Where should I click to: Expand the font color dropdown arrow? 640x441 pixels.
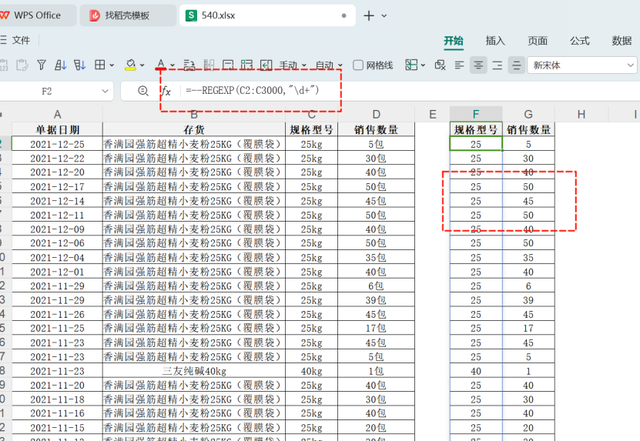[x=172, y=65]
